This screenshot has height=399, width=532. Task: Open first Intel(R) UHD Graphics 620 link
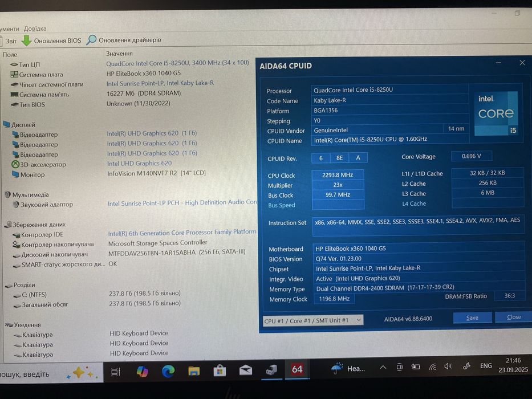point(152,133)
